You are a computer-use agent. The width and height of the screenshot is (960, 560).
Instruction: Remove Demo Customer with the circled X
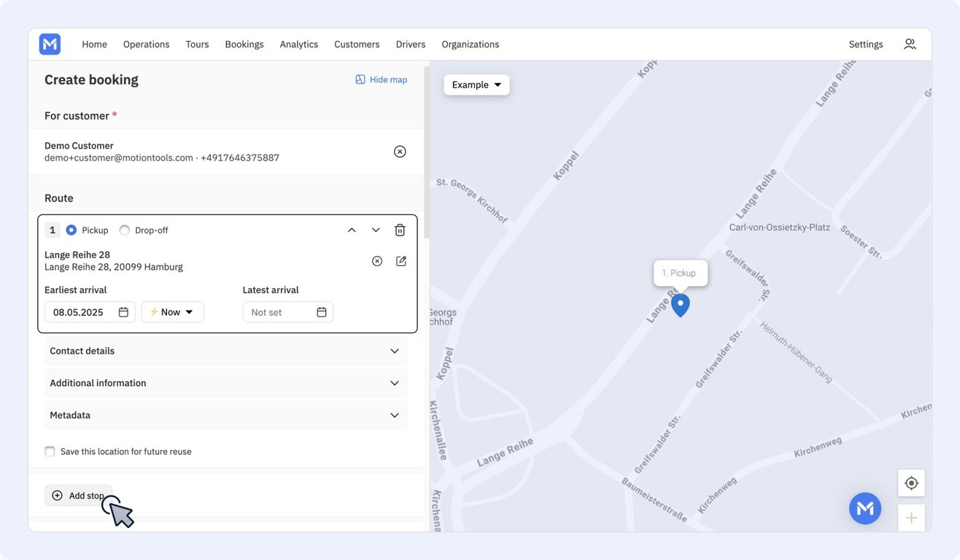point(400,152)
